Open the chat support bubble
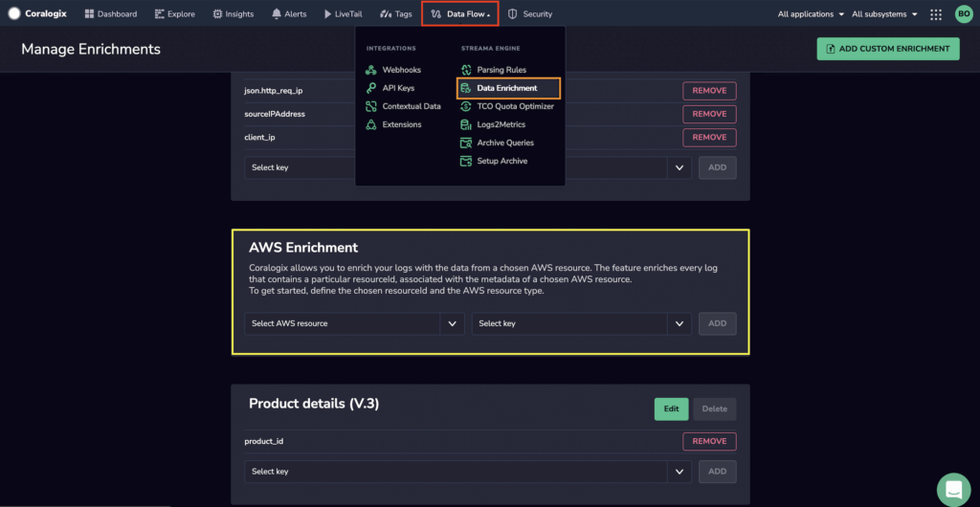Screen dimensions: 980x507 (x=954, y=490)
